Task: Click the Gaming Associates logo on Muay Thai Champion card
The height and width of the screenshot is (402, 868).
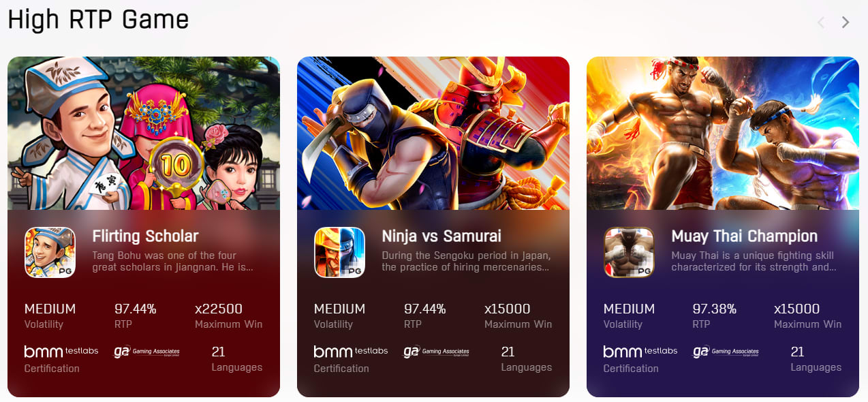Action: pyautogui.click(x=726, y=352)
